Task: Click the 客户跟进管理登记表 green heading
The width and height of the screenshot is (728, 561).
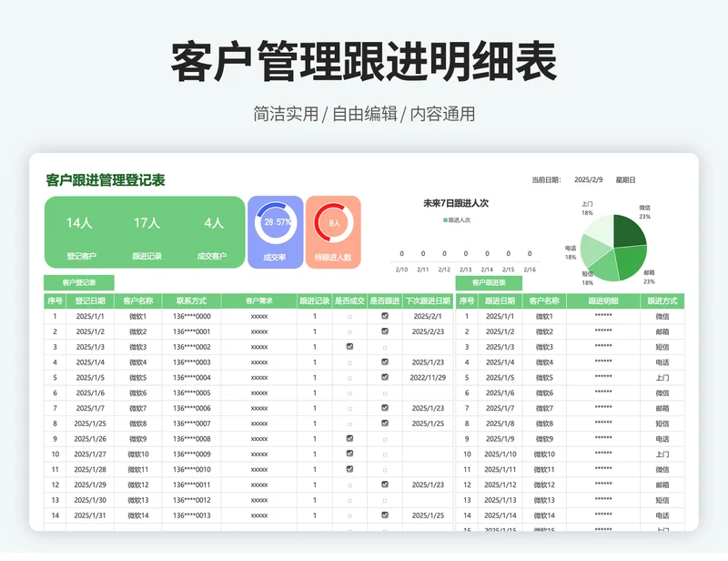Action: (106, 180)
